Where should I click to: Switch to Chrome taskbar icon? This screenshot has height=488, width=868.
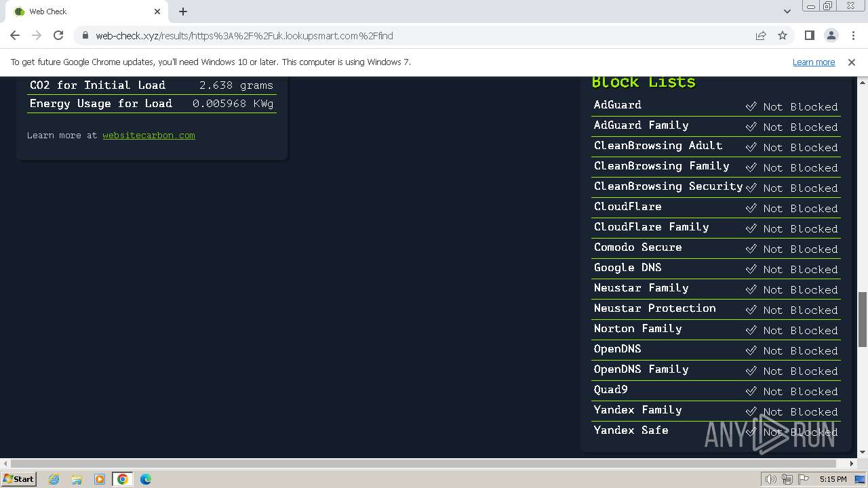123,479
